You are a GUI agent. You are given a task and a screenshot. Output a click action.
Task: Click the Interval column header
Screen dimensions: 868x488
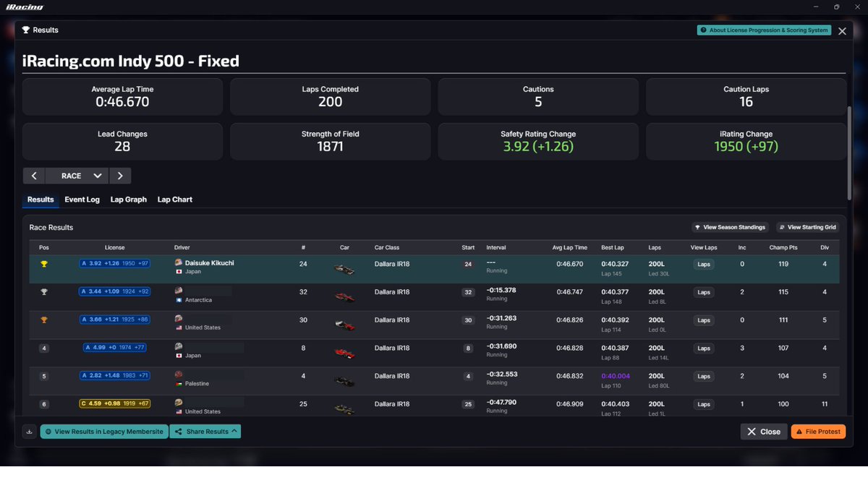tap(496, 247)
